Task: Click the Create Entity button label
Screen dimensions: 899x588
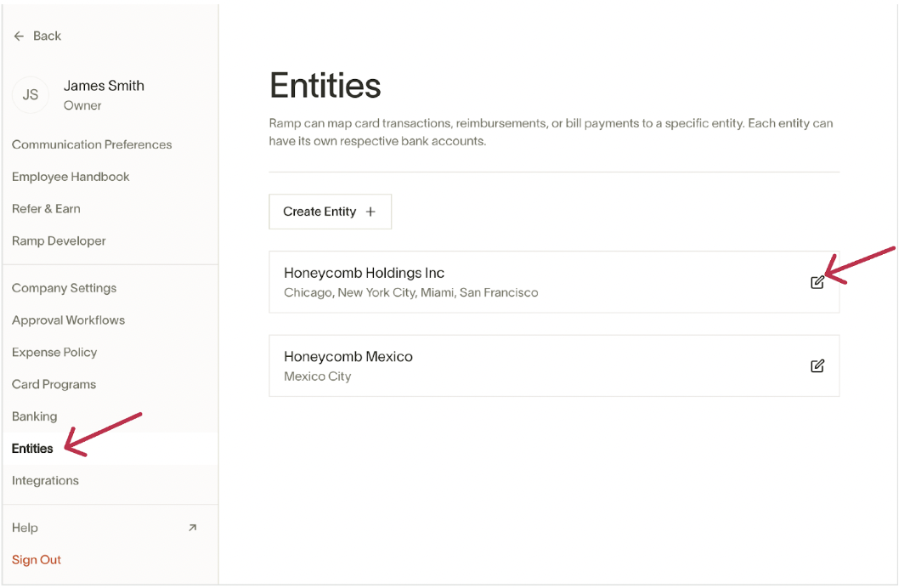Action: 319,212
